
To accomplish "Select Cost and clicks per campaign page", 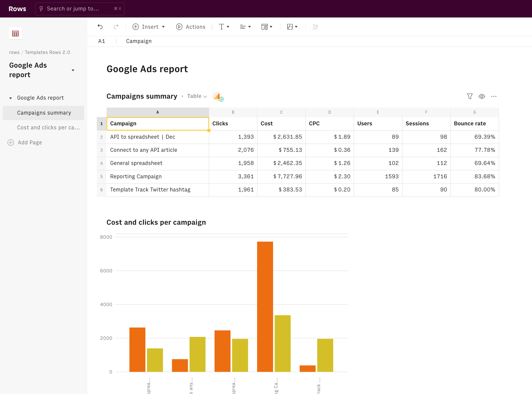I will pyautogui.click(x=48, y=128).
